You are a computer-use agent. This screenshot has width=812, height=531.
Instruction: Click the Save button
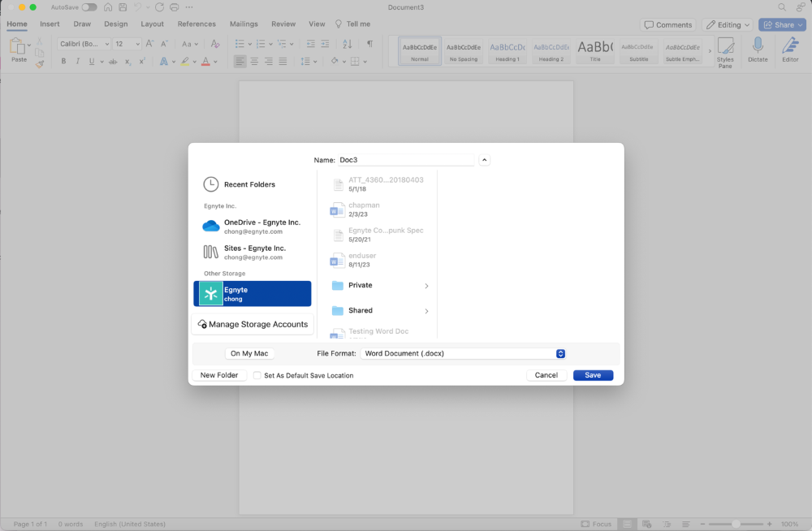pos(593,376)
